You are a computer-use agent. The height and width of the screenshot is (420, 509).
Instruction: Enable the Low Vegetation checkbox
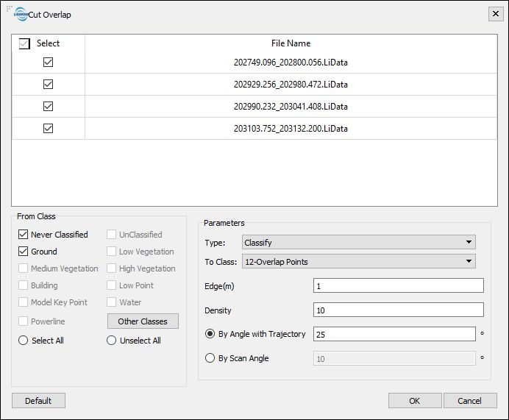111,252
